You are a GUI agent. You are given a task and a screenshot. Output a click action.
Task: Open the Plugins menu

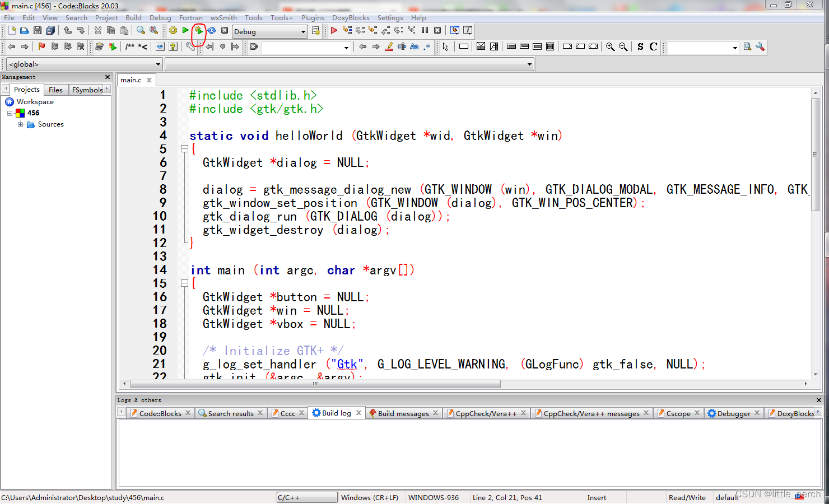click(x=313, y=18)
